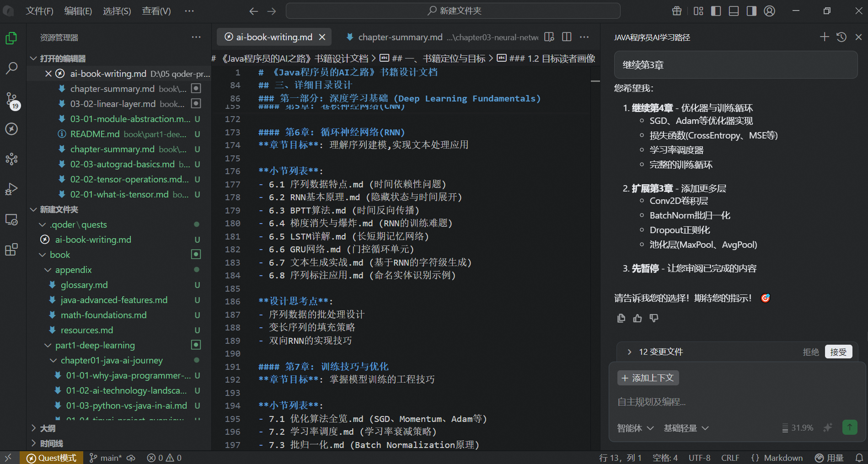Copy the assistant response
Image resolution: width=868 pixels, height=464 pixels.
pyautogui.click(x=621, y=318)
